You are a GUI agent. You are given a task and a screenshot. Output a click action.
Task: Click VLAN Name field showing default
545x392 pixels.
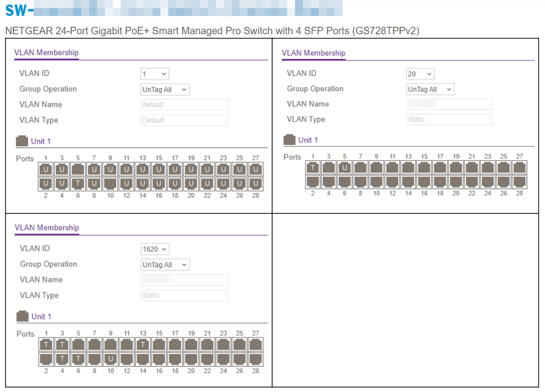point(184,105)
